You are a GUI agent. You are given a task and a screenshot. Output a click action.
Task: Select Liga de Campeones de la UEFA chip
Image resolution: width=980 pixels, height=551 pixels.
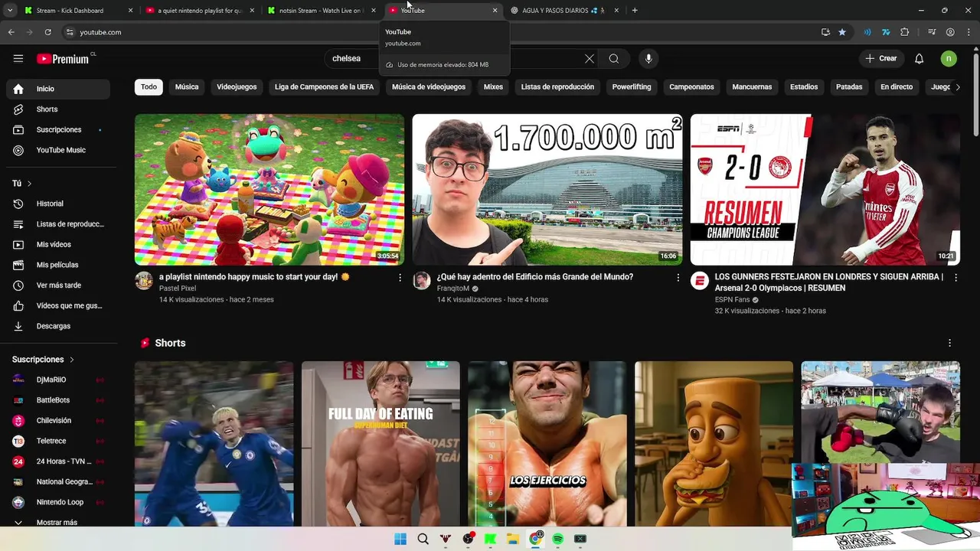324,87
